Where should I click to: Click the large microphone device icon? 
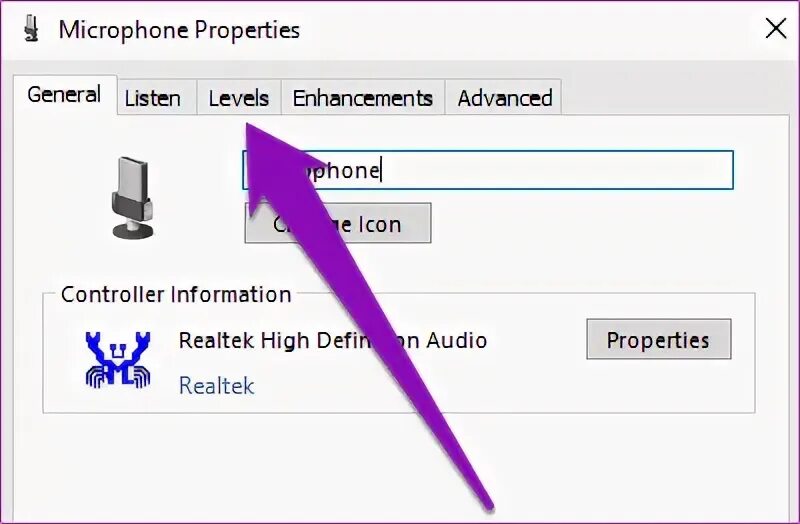[x=132, y=198]
